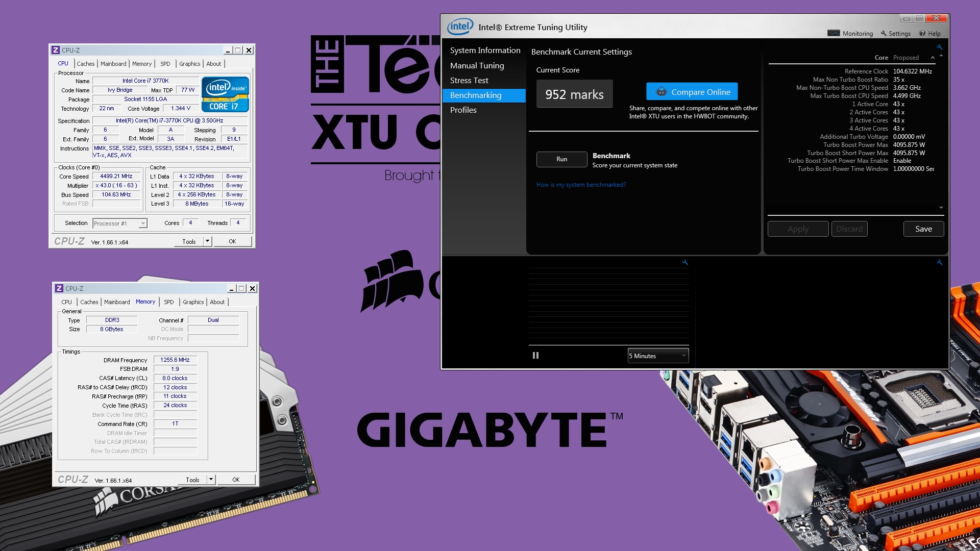Click Command Rate 1T field
980x551 pixels.
[175, 424]
